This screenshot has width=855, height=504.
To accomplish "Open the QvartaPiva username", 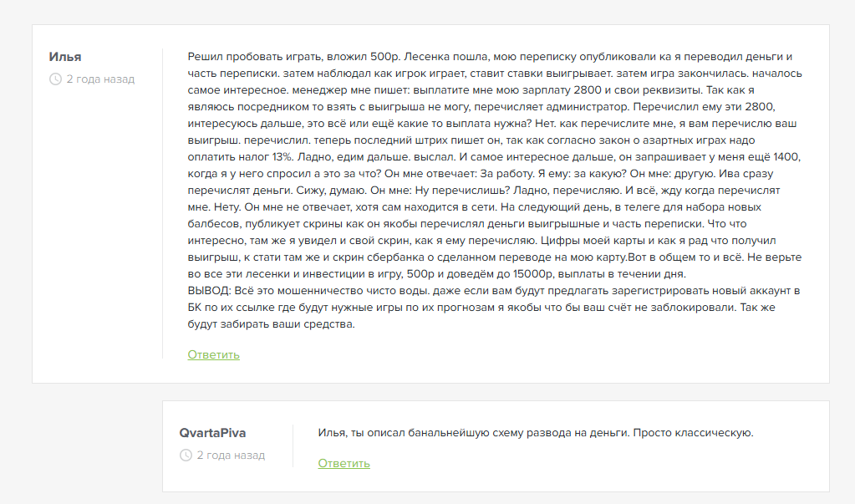I will (x=212, y=433).
